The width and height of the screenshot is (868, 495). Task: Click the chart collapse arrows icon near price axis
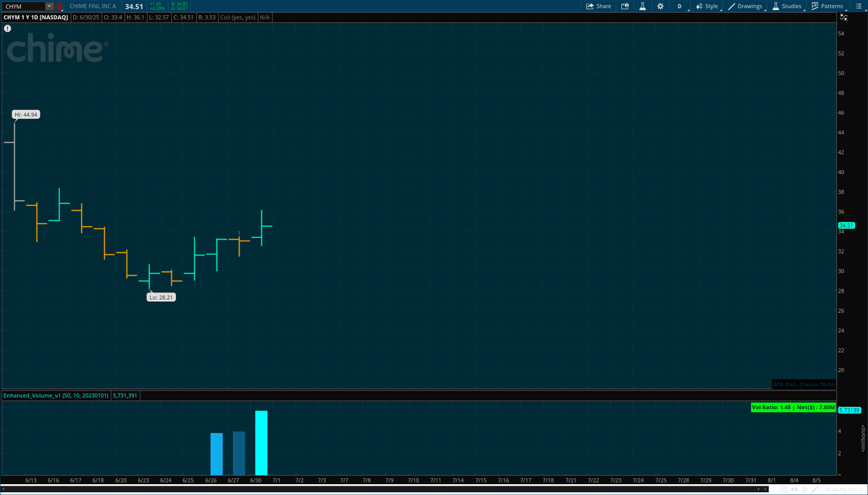point(843,17)
